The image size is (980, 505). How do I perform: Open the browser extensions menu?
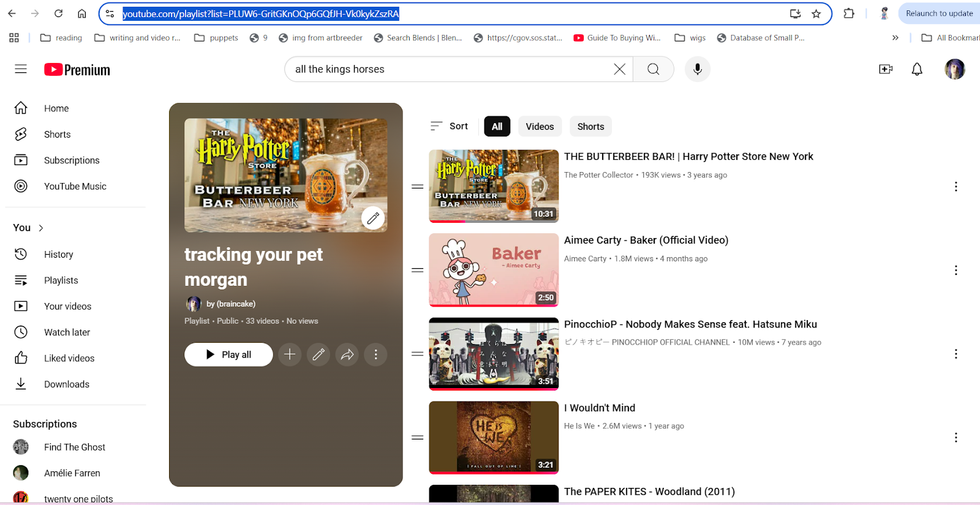849,13
